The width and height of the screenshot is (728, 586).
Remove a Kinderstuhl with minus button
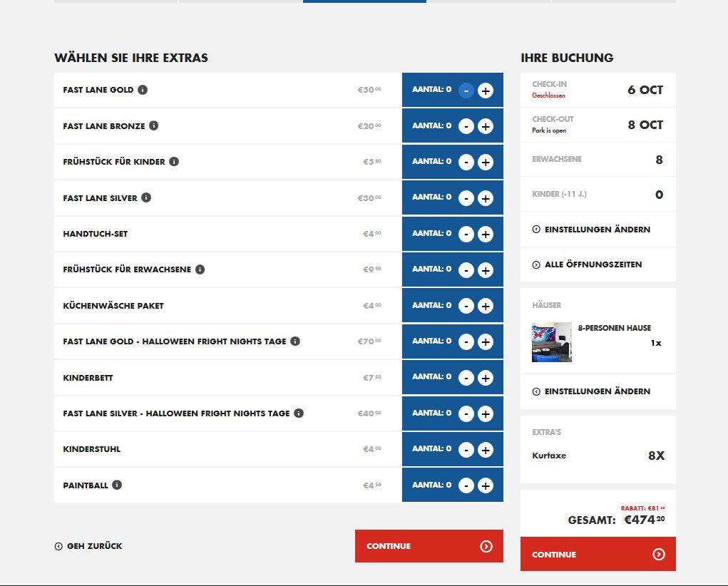pyautogui.click(x=466, y=450)
